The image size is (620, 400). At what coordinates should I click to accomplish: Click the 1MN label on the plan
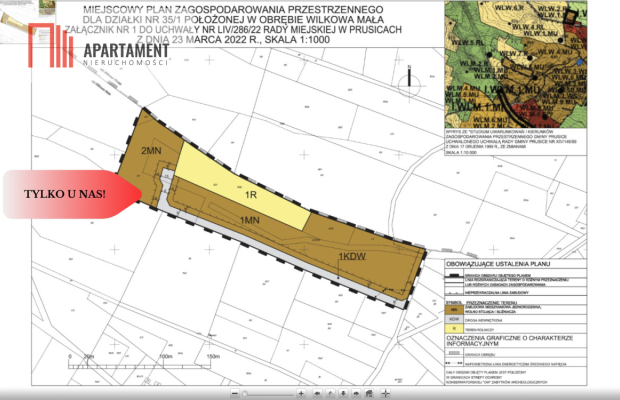pyautogui.click(x=251, y=218)
